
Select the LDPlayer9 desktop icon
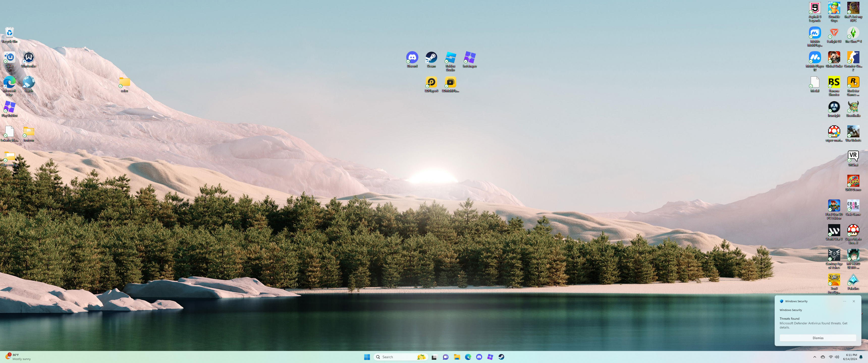click(x=431, y=82)
